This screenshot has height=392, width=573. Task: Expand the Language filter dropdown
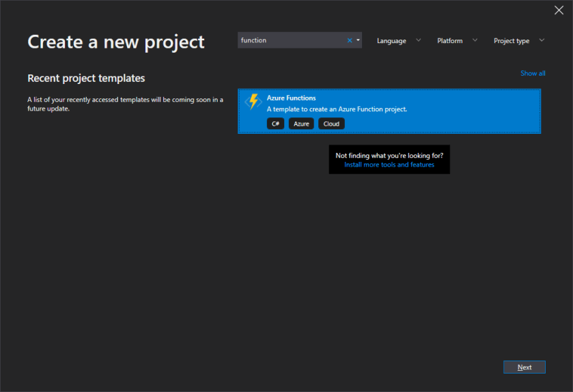399,40
